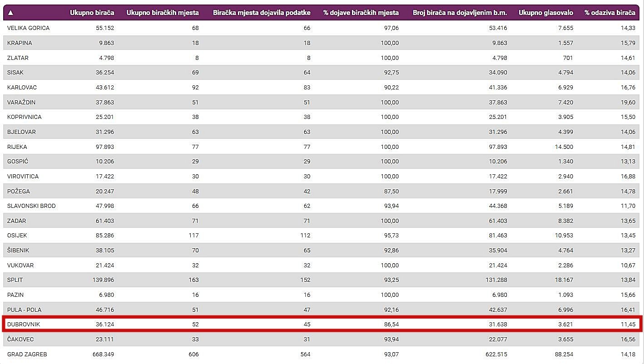Click the SPLIT row name

(x=15, y=280)
